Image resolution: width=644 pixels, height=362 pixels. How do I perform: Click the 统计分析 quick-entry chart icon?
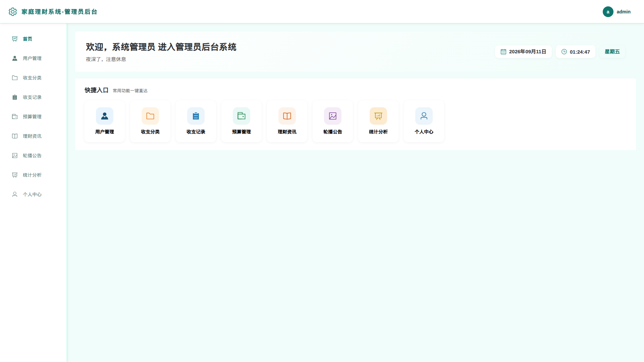378,116
